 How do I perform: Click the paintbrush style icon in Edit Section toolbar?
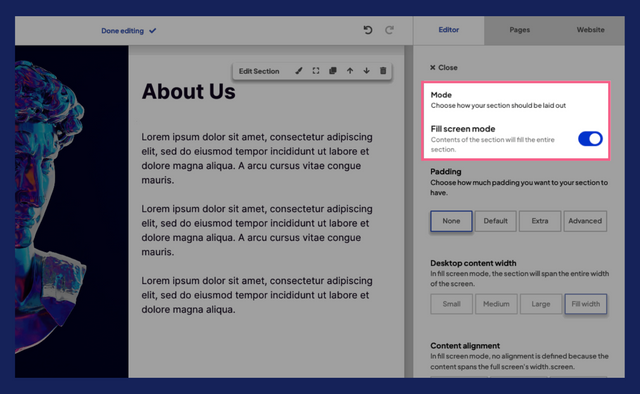[x=299, y=71]
